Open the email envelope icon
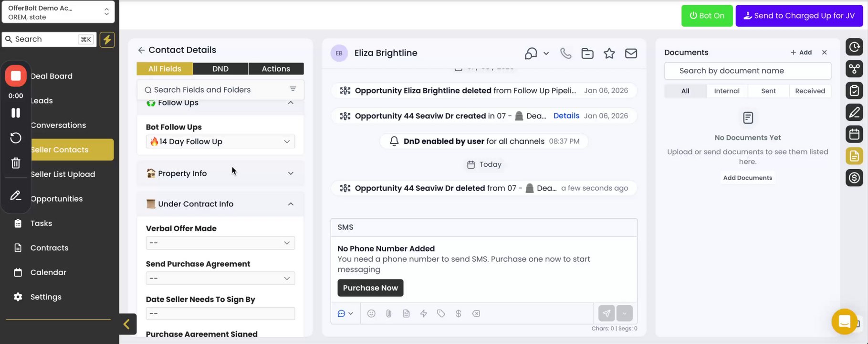 631,54
